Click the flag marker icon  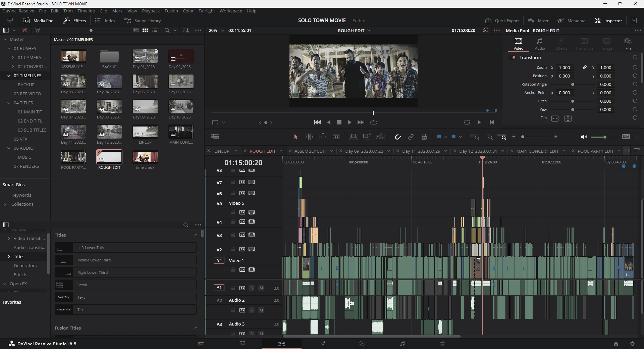point(439,137)
